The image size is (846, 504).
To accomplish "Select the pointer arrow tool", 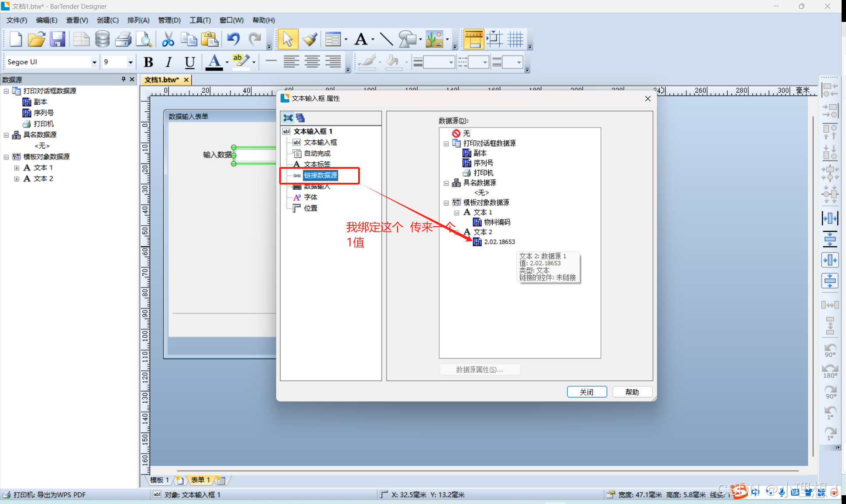I will tap(287, 39).
